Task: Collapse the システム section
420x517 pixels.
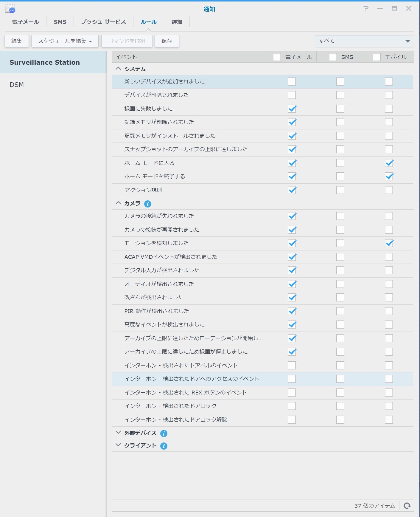Action: coord(118,69)
